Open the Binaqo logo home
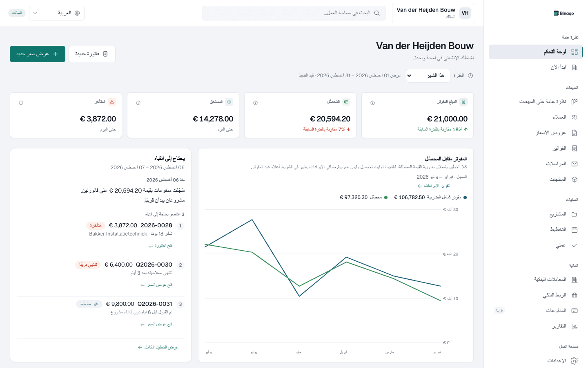The height and width of the screenshot is (368, 588). click(x=563, y=13)
